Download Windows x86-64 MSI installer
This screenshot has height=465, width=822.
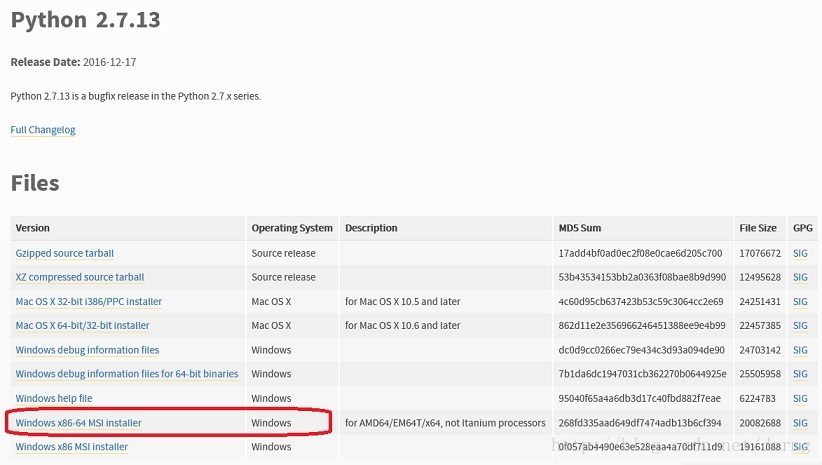point(79,423)
